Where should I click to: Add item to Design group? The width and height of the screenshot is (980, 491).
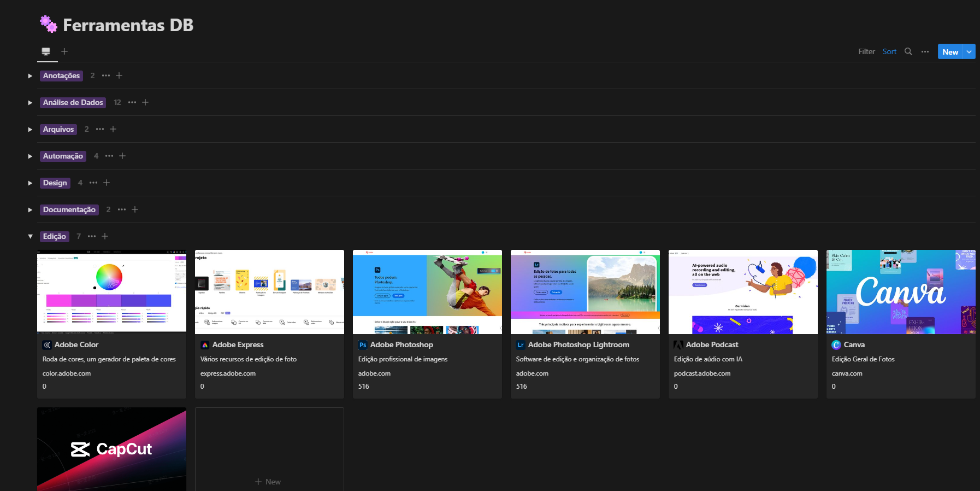[x=107, y=183]
